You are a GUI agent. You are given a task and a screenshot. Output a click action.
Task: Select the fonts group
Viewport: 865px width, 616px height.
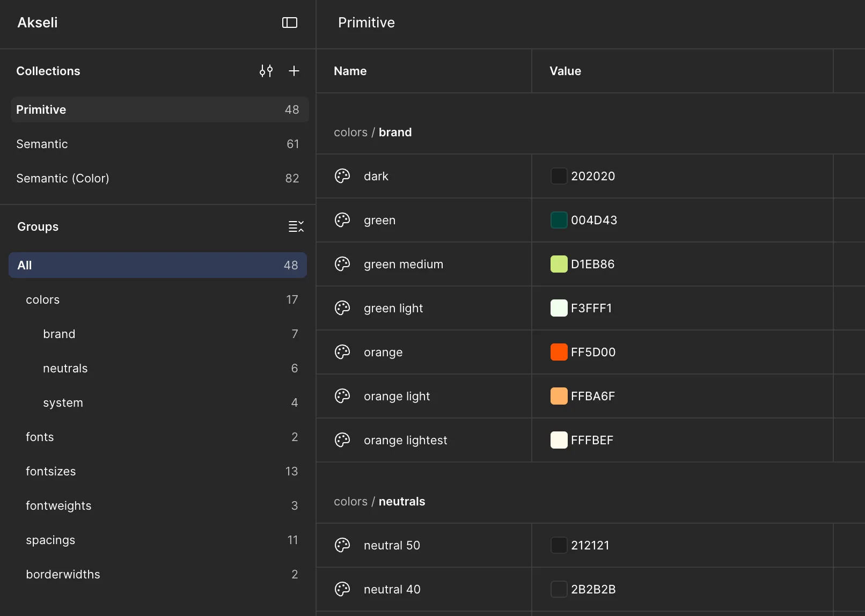pos(158,437)
